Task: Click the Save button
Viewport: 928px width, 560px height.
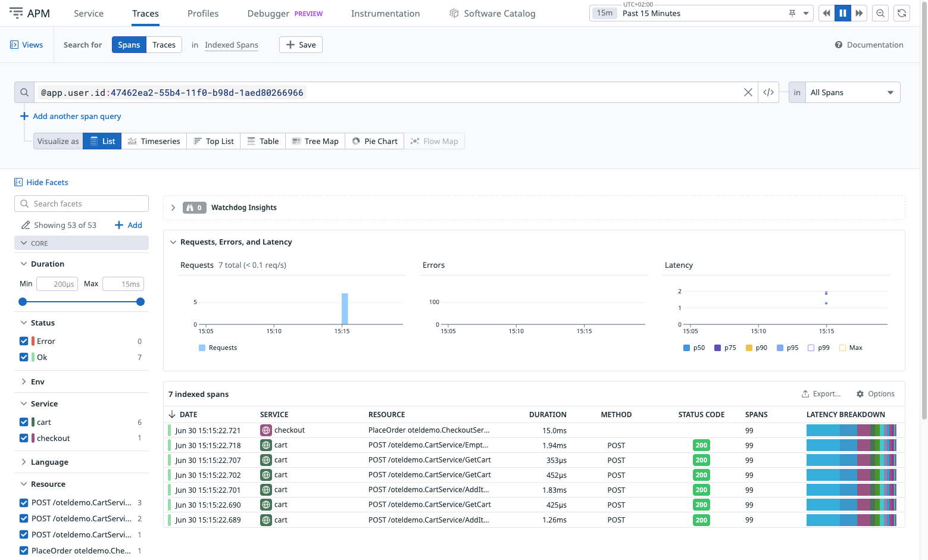Action: point(301,45)
